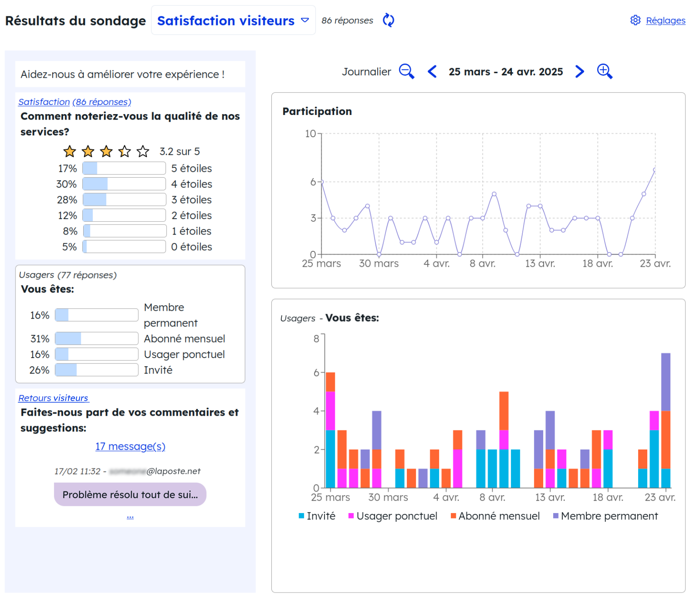Click the first rating star

coord(69,151)
